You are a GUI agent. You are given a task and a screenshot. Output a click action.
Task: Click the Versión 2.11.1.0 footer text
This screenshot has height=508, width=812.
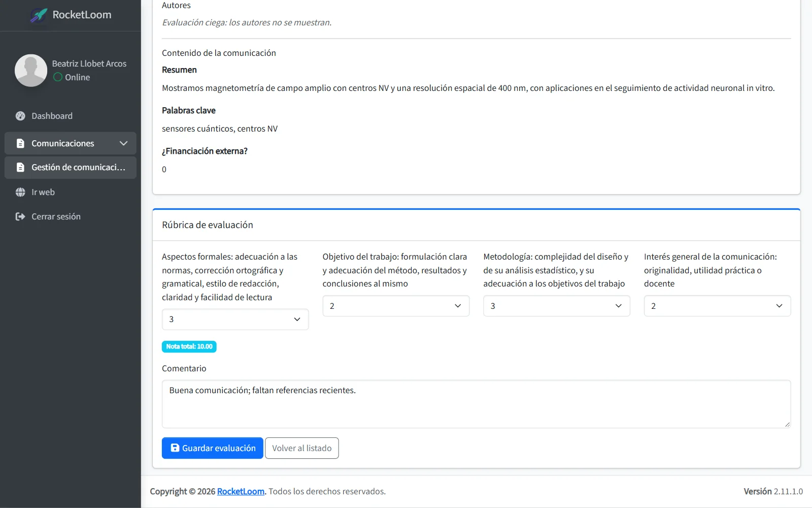773,491
